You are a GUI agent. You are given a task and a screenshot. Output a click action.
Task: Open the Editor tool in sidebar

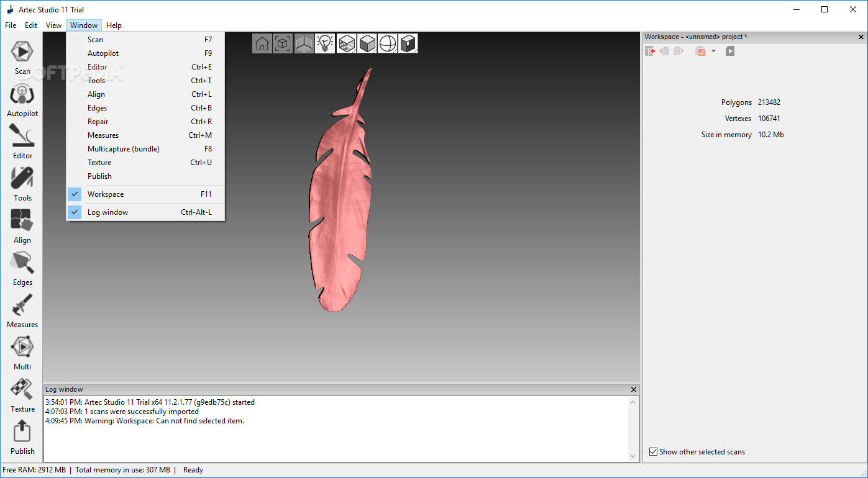tap(22, 142)
